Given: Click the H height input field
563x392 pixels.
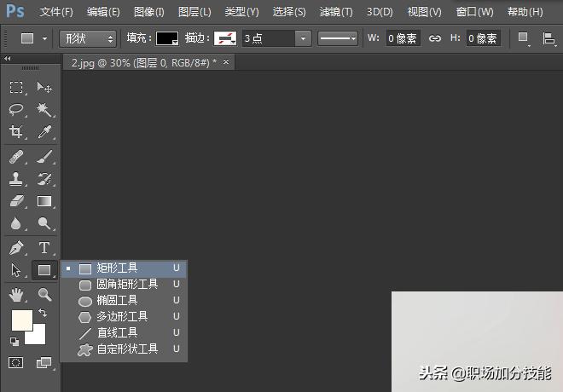Looking at the screenshot, I should [483, 38].
